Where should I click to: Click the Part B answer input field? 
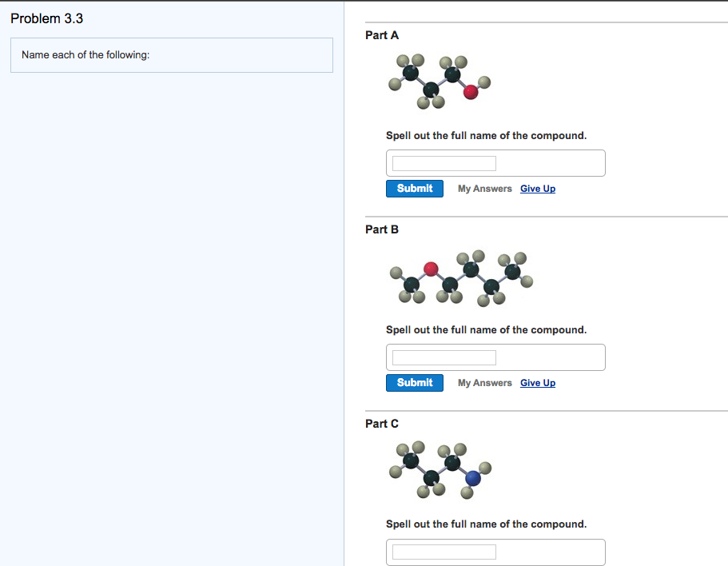(443, 357)
